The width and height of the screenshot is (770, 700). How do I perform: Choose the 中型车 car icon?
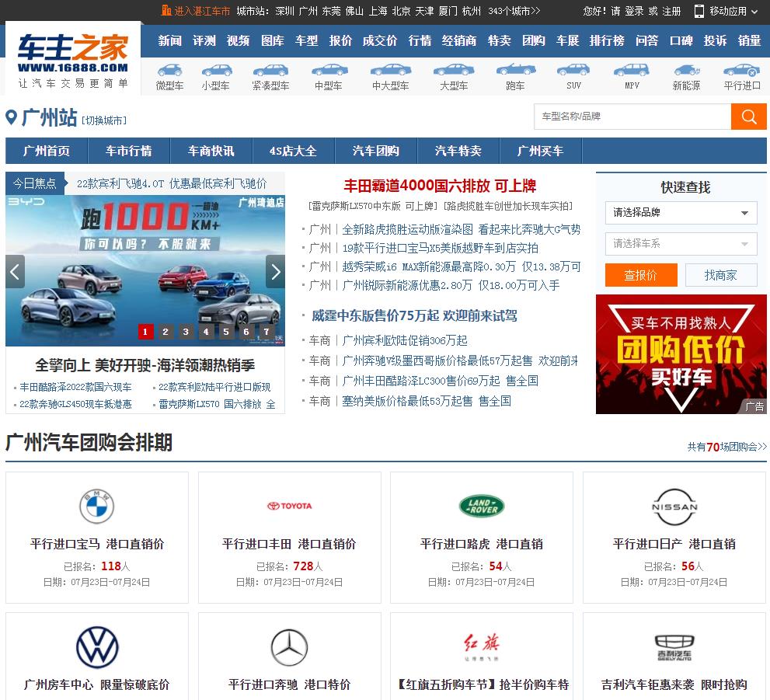(329, 71)
